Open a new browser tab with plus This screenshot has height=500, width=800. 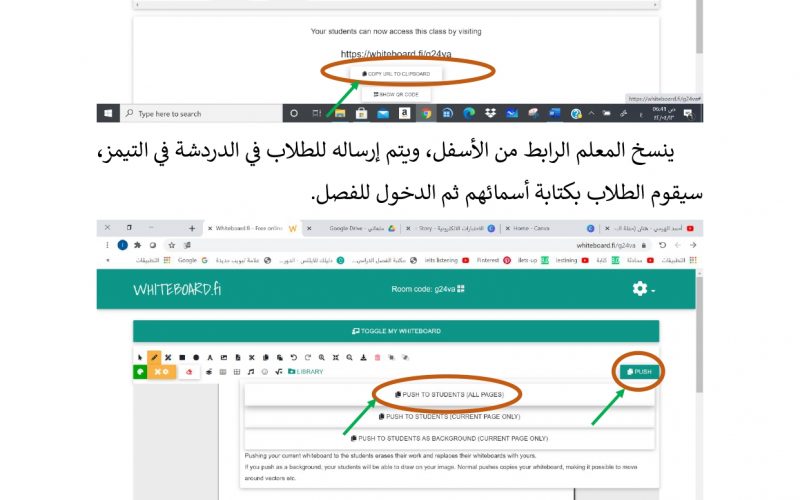coord(192,228)
